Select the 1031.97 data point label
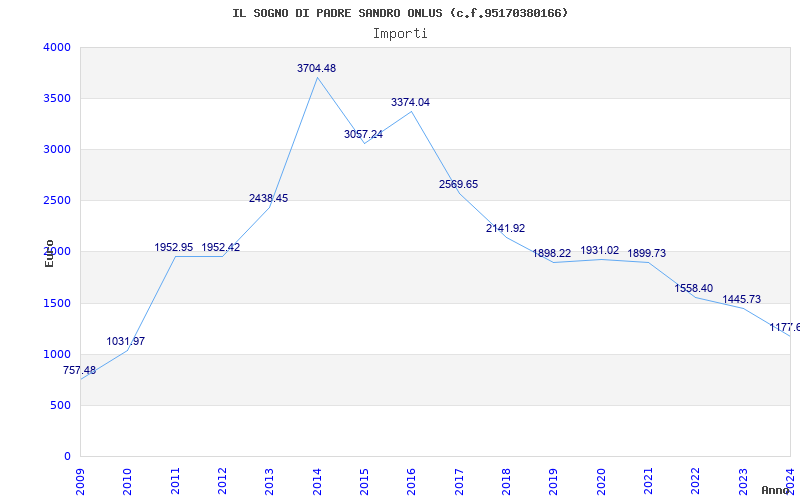Screen dimensions: 800x500 (x=126, y=341)
